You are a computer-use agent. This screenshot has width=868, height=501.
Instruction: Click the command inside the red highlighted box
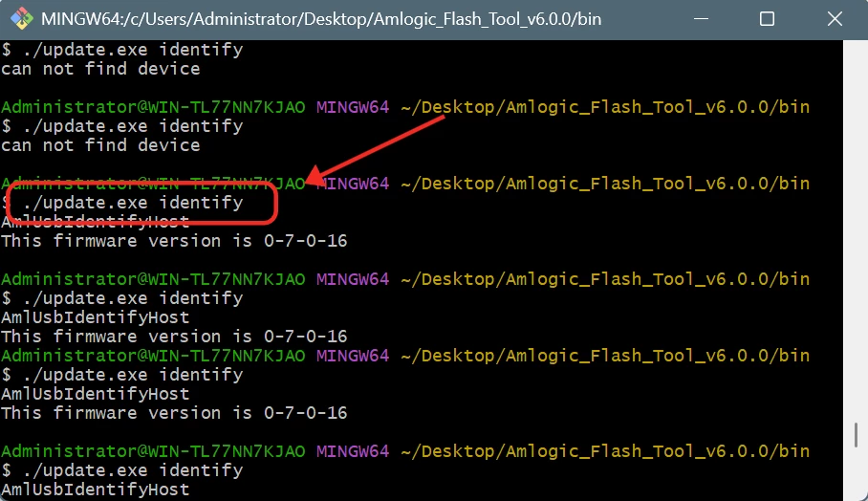point(132,203)
